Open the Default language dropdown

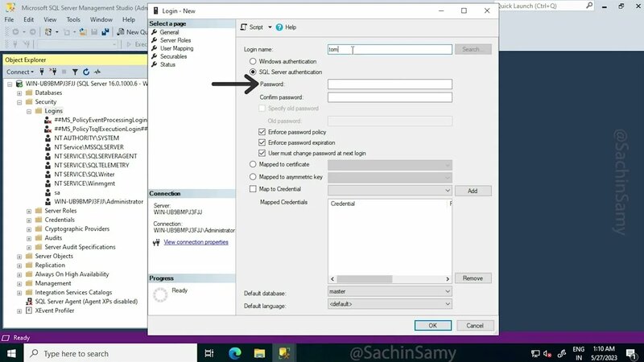448,304
